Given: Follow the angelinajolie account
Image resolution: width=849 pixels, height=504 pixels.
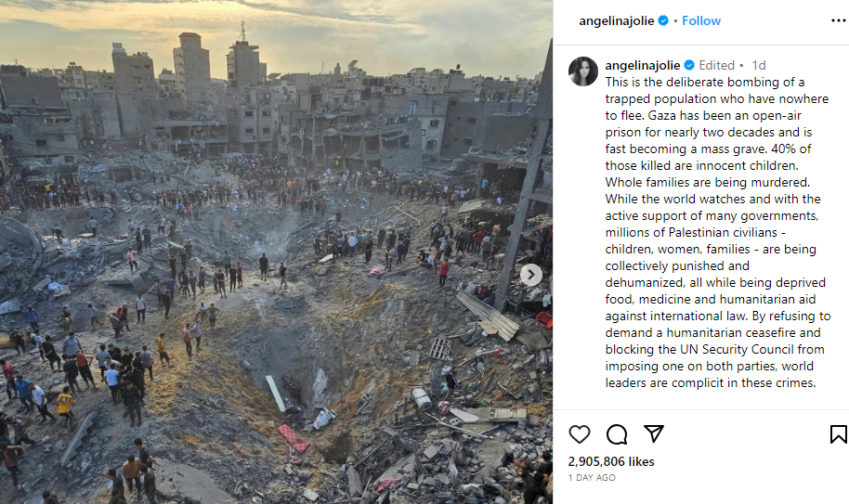Looking at the screenshot, I should (701, 20).
